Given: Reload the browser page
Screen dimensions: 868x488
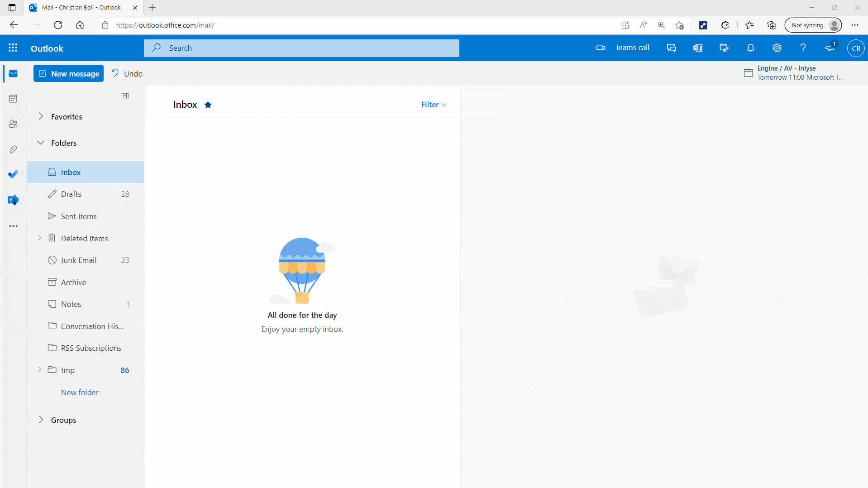Looking at the screenshot, I should 58,25.
